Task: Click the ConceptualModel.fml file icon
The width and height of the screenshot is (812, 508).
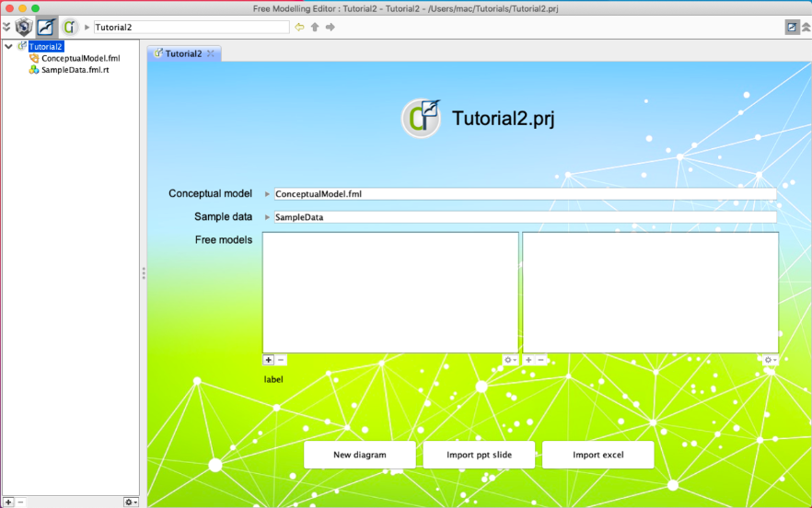Action: click(x=34, y=59)
